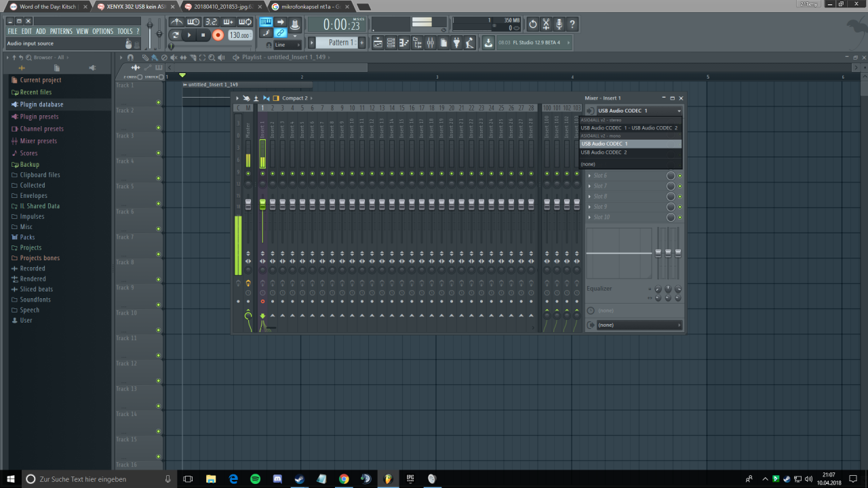Expand the Soundfonts folder
Image resolution: width=868 pixels, height=488 pixels.
(35, 300)
